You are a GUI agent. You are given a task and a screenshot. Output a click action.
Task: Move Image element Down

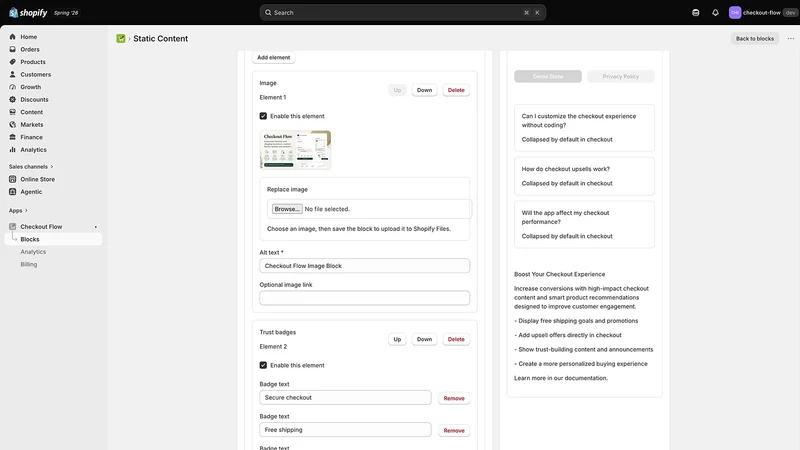pyautogui.click(x=424, y=90)
